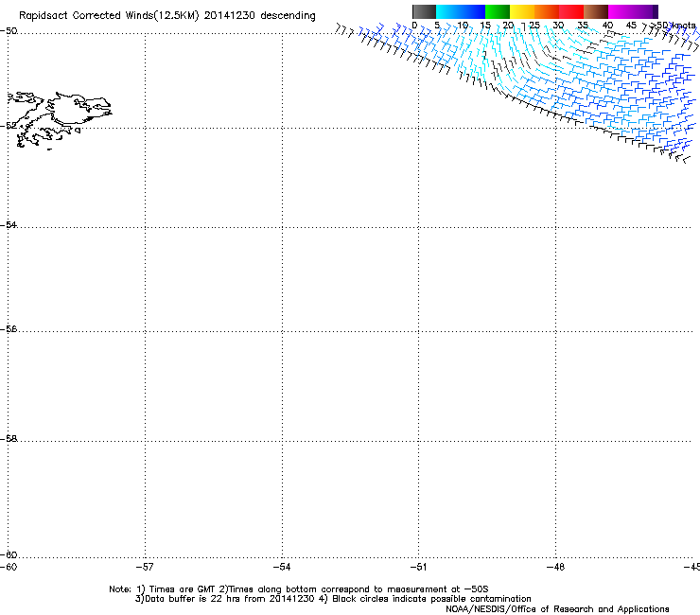Click the orange 25-30 knots color band

point(547,11)
